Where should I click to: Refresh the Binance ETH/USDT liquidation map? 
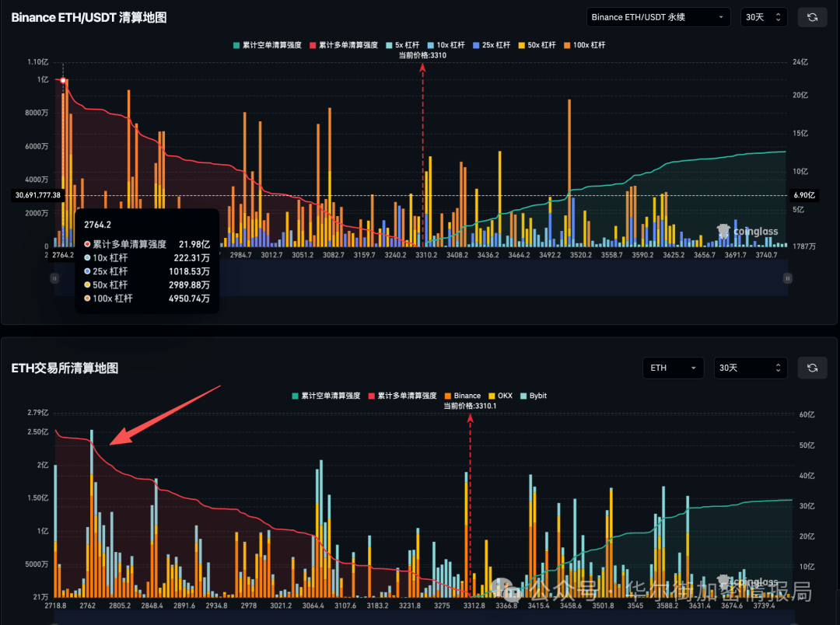812,17
